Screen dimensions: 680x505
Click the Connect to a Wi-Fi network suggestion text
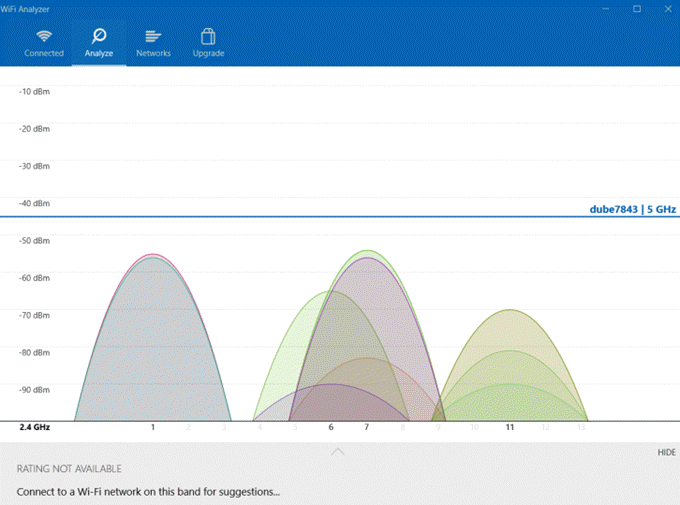(148, 492)
